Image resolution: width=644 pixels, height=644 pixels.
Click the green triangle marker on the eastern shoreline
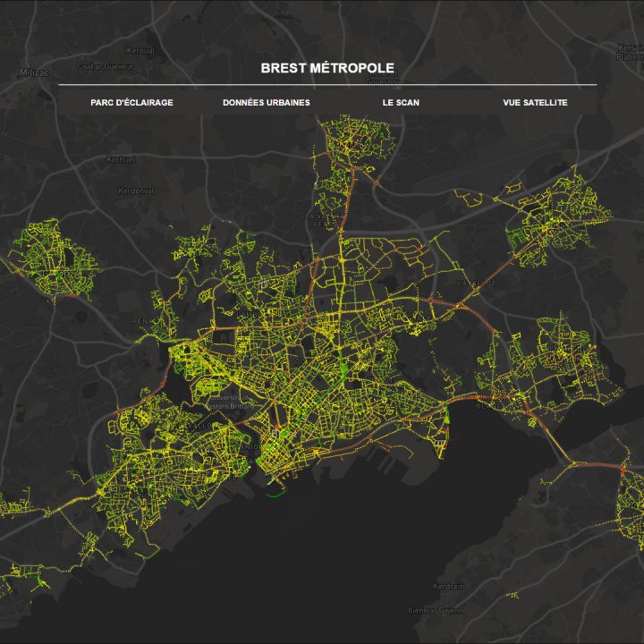448,415
